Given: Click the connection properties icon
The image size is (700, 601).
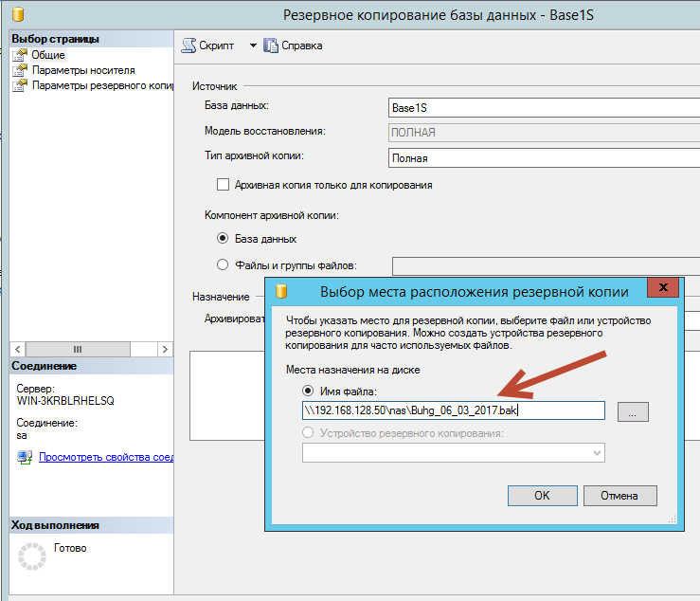Looking at the screenshot, I should point(25,458).
